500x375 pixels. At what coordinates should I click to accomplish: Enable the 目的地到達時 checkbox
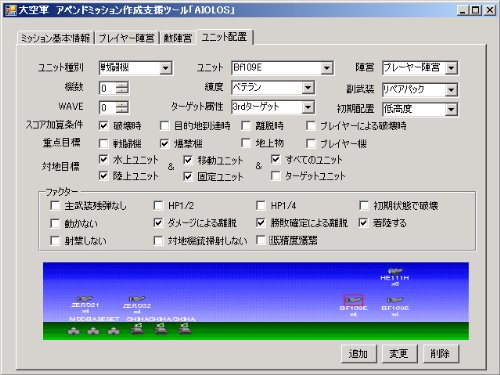click(164, 126)
